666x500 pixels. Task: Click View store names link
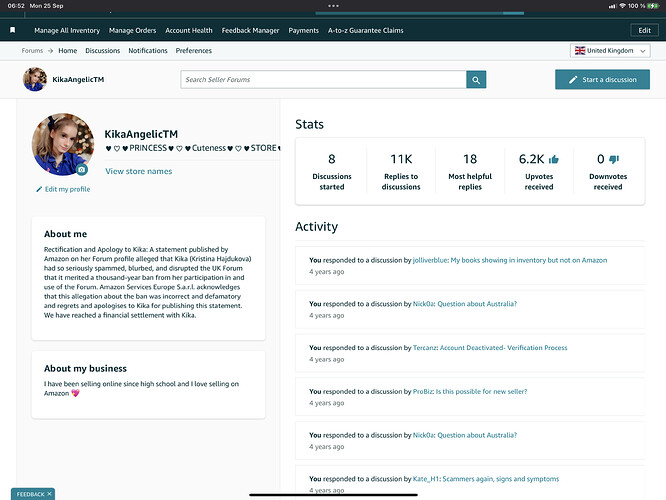(x=139, y=171)
